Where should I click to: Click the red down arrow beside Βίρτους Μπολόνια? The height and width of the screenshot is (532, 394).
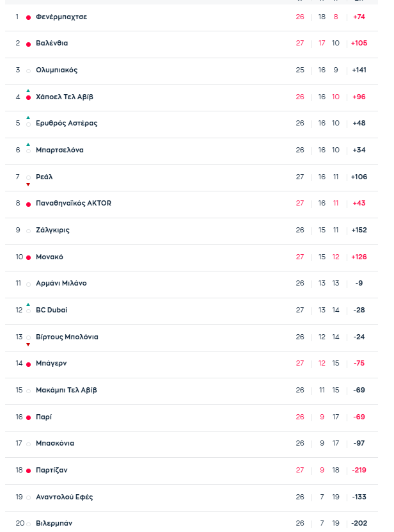pyautogui.click(x=28, y=344)
